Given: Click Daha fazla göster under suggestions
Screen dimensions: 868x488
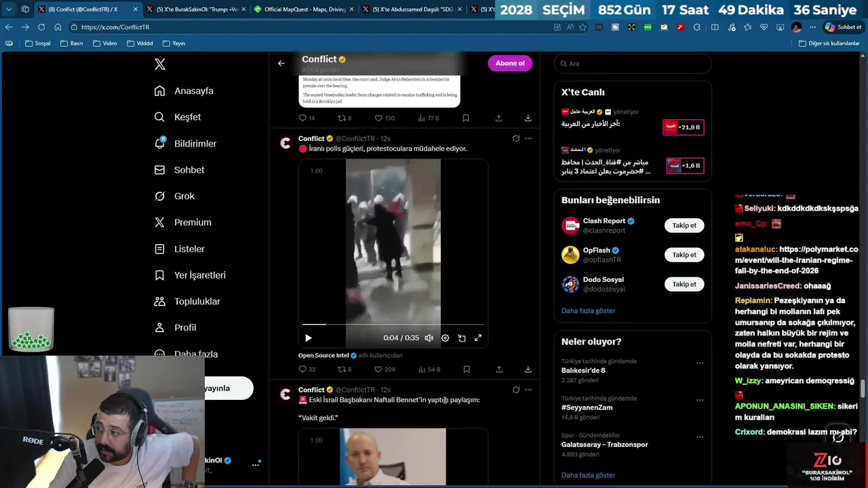Looking at the screenshot, I should (x=588, y=310).
